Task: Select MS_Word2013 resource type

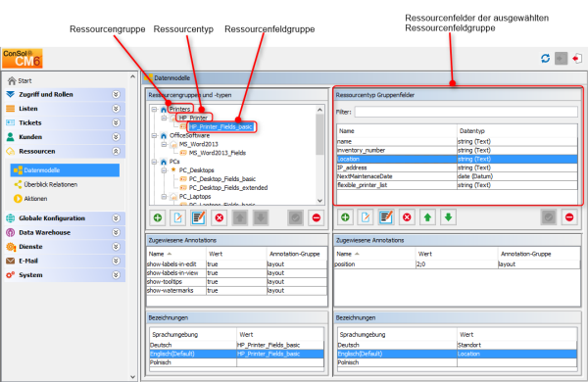Action: point(198,144)
